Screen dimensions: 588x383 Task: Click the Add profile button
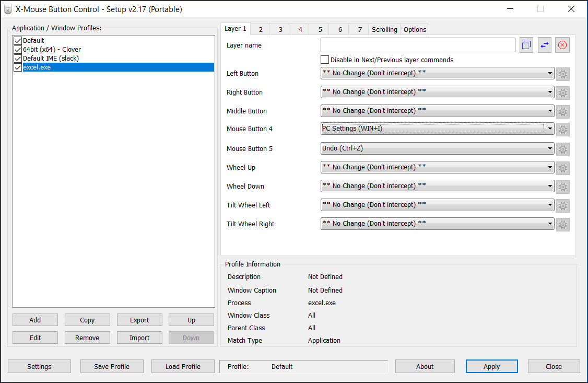[x=36, y=320]
